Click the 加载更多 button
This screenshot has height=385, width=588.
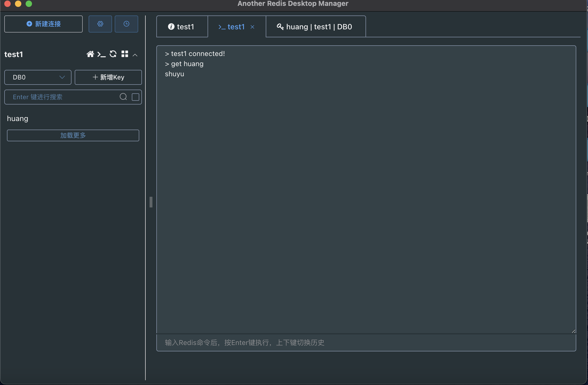coord(73,135)
